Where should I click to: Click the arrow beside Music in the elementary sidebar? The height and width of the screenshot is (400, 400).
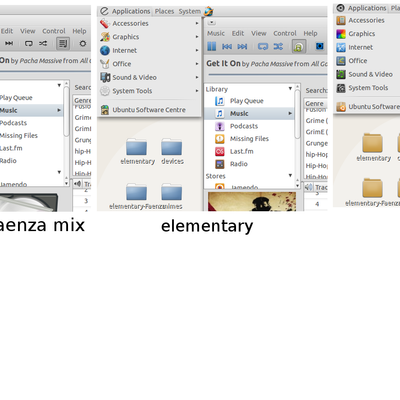(x=290, y=114)
